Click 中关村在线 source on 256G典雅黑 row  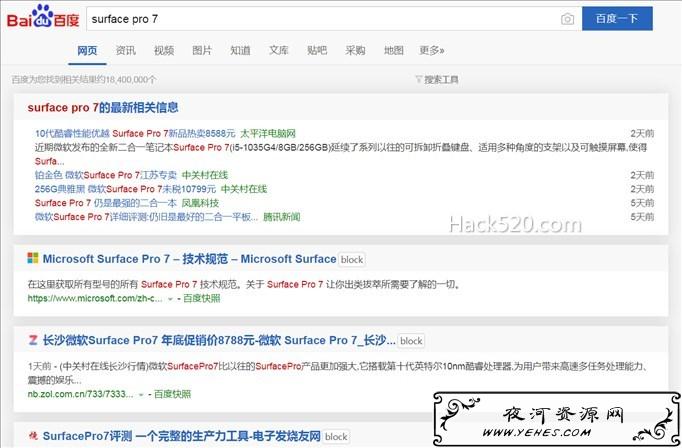click(x=244, y=189)
